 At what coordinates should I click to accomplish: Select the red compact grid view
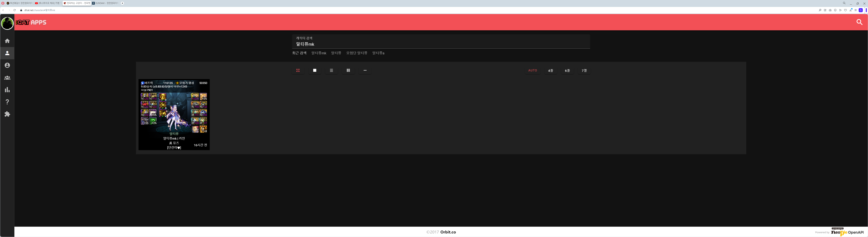[x=298, y=70]
